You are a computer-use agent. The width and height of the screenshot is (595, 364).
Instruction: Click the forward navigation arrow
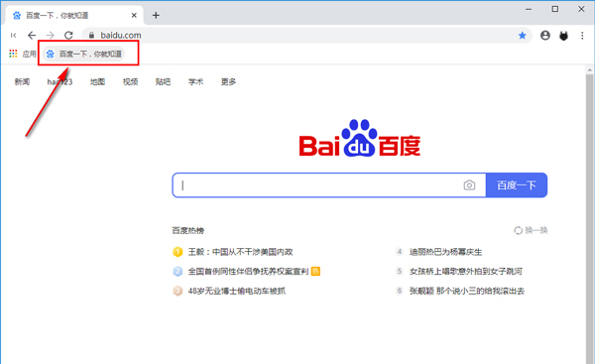(x=51, y=36)
